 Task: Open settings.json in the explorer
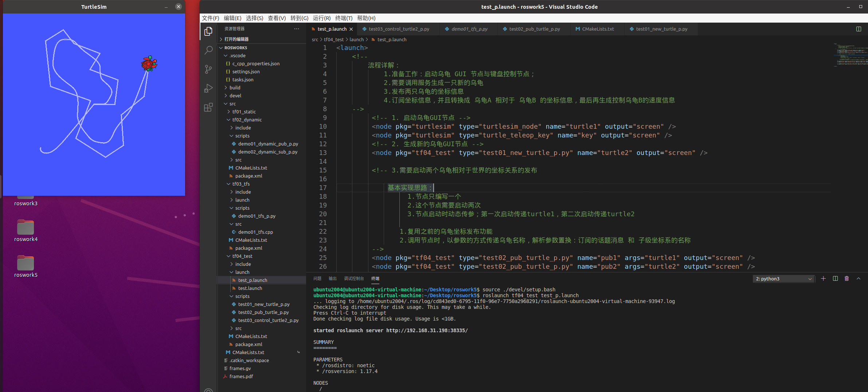(262, 71)
